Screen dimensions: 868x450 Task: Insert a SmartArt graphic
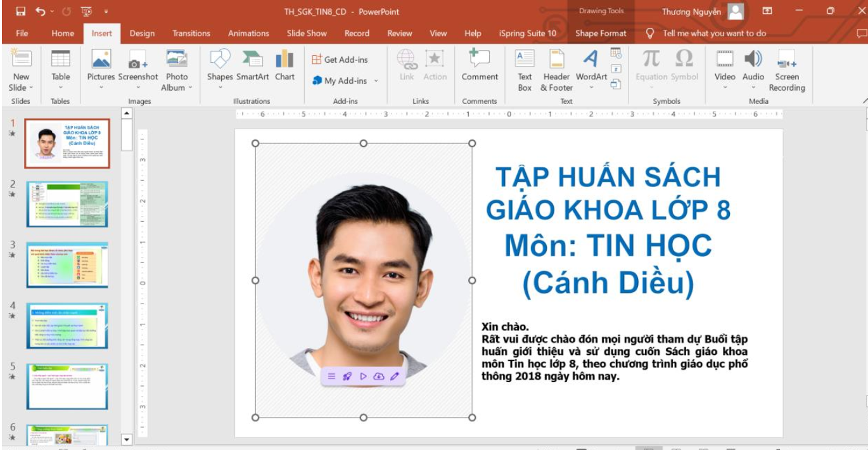(252, 67)
